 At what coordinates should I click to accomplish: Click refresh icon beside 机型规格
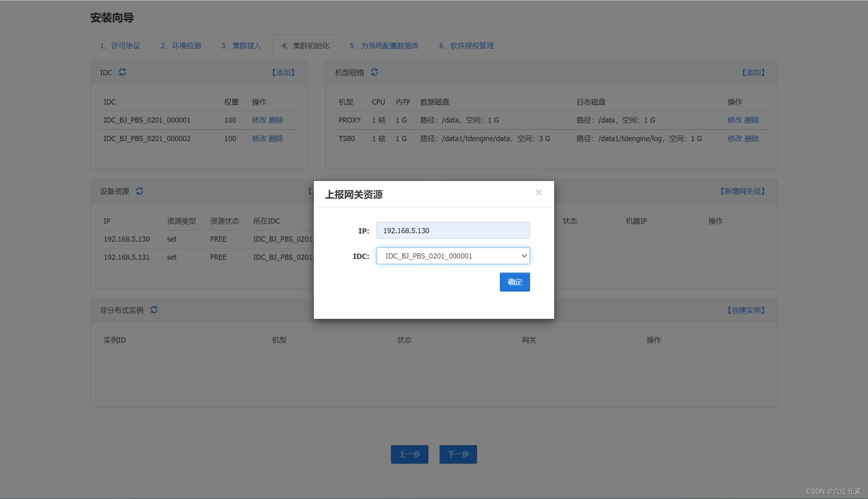pyautogui.click(x=375, y=72)
